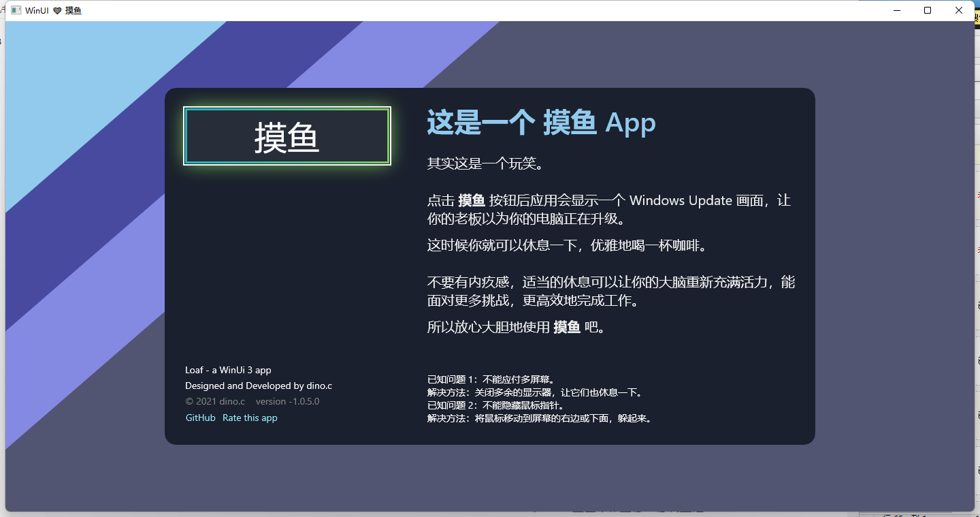Screen dimensions: 980x517
Task: Click the version -1.0.5.0 label
Action: point(287,401)
